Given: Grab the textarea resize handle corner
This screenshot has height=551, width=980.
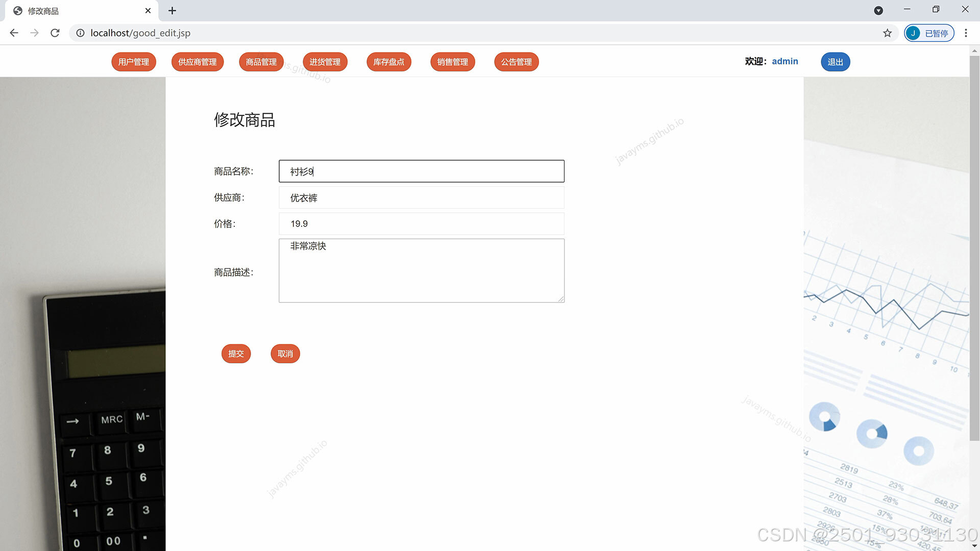Looking at the screenshot, I should (x=561, y=299).
